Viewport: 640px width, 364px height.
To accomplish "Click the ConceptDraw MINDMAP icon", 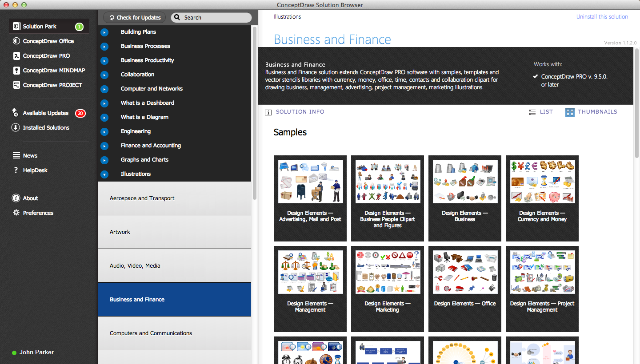I will [16, 70].
